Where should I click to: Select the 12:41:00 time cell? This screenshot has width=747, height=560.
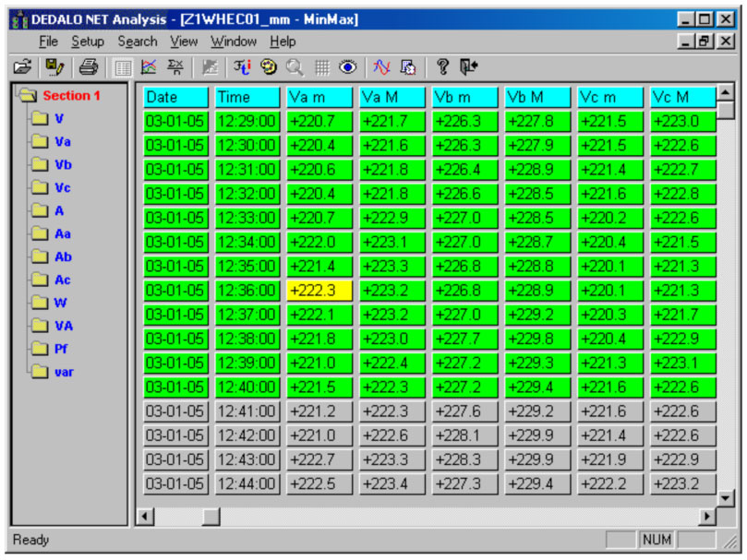[x=247, y=411]
